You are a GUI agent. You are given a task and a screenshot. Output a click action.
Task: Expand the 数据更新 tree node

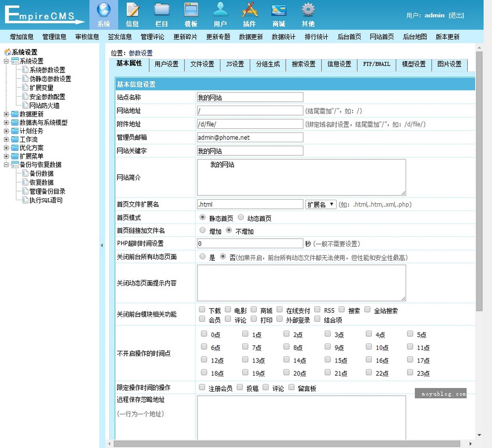tap(6, 114)
